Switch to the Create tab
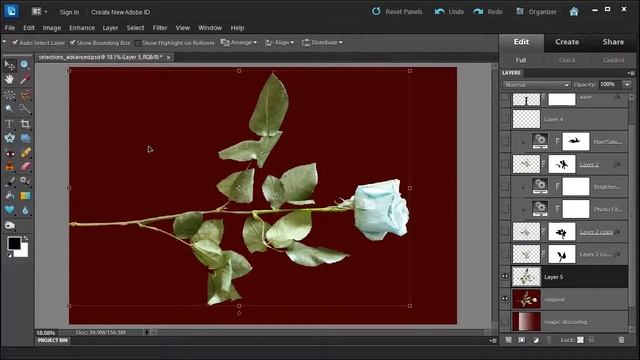The width and height of the screenshot is (640, 360). coord(567,42)
